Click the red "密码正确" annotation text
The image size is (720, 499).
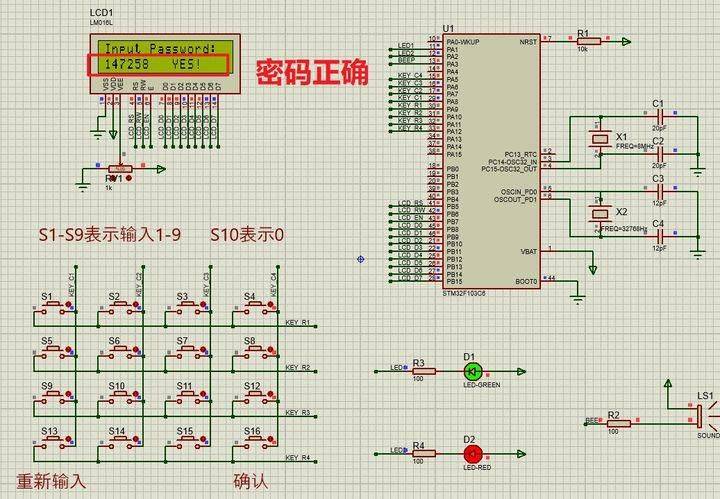[312, 72]
